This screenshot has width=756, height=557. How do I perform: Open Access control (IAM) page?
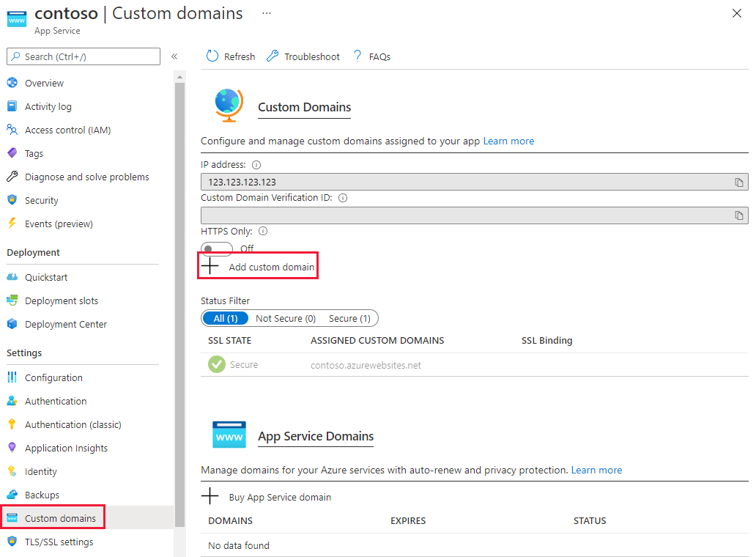[67, 130]
